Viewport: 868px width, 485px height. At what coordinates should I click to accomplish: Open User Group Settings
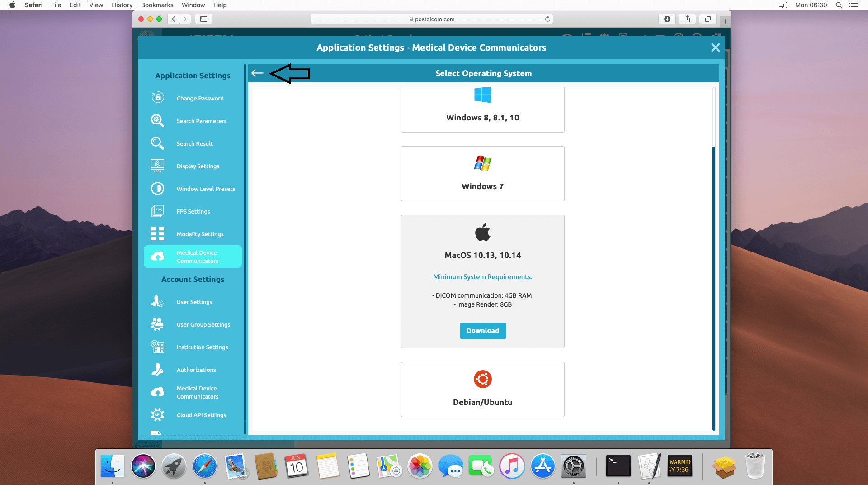[x=193, y=324]
